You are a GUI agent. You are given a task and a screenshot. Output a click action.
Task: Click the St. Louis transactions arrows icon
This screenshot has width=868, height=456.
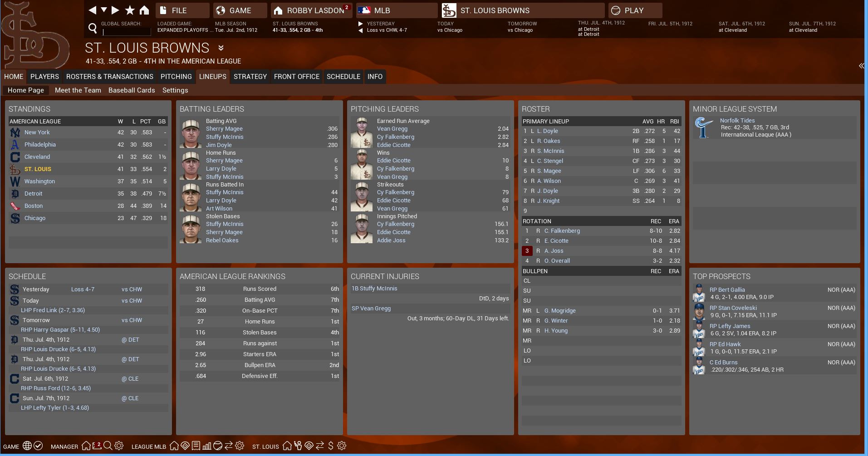click(x=320, y=446)
